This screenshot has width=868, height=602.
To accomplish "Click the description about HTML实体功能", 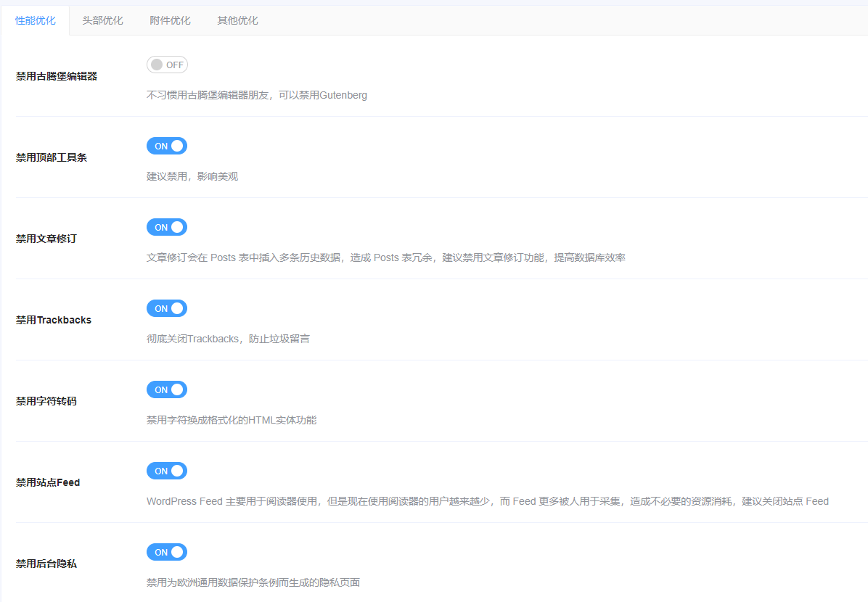I will click(x=232, y=420).
